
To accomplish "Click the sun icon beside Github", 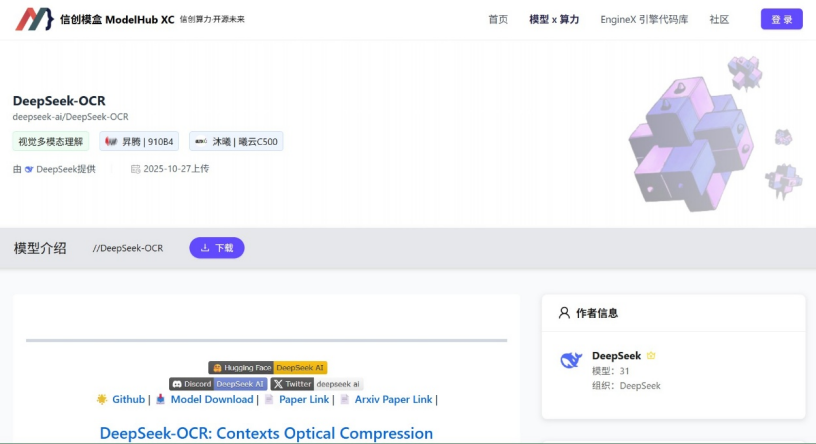I will tap(101, 399).
